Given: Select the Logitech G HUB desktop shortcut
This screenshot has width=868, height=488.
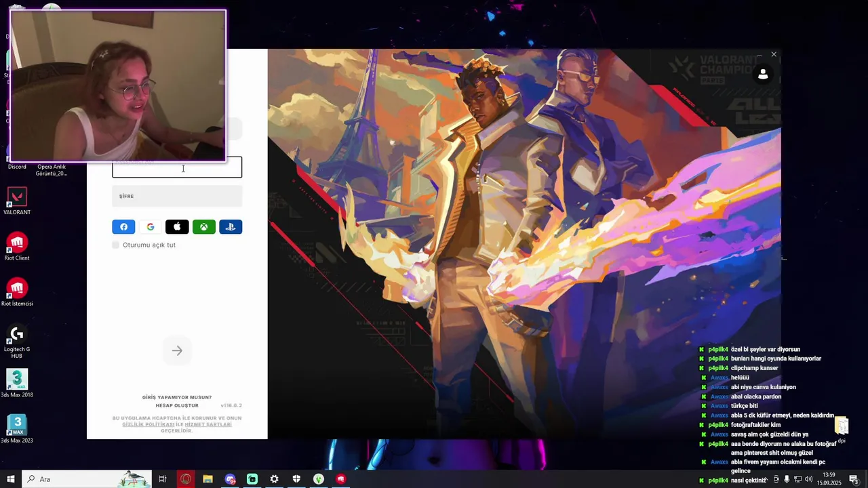Looking at the screenshot, I should coord(17,341).
